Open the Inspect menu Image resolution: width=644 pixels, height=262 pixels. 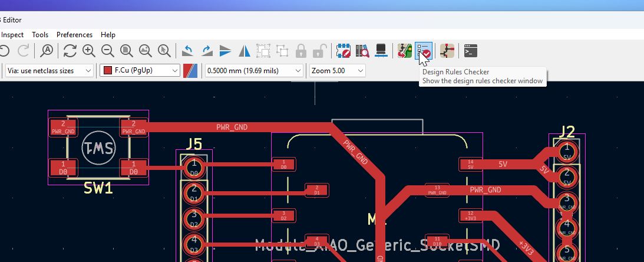(x=12, y=35)
